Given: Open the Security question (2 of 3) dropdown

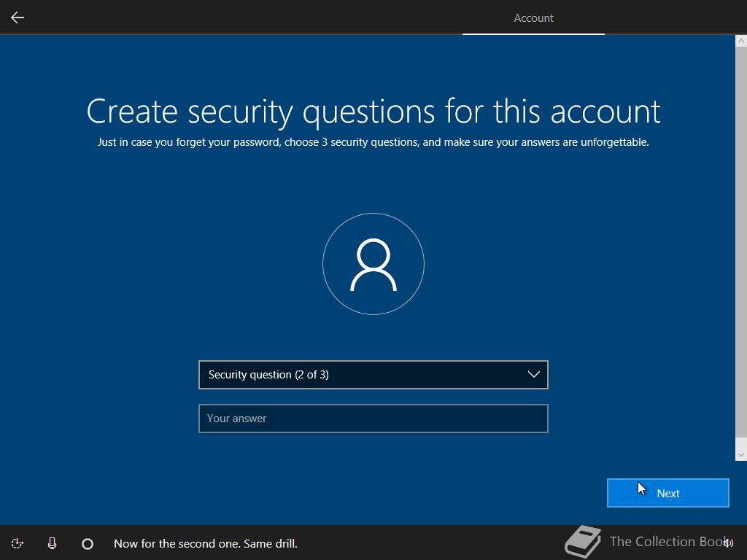Looking at the screenshot, I should click(373, 375).
